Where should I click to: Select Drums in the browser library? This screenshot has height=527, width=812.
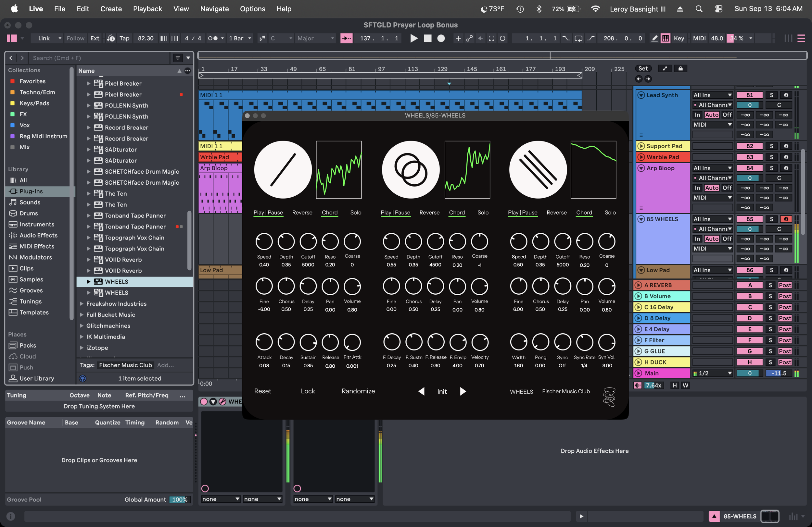point(29,213)
